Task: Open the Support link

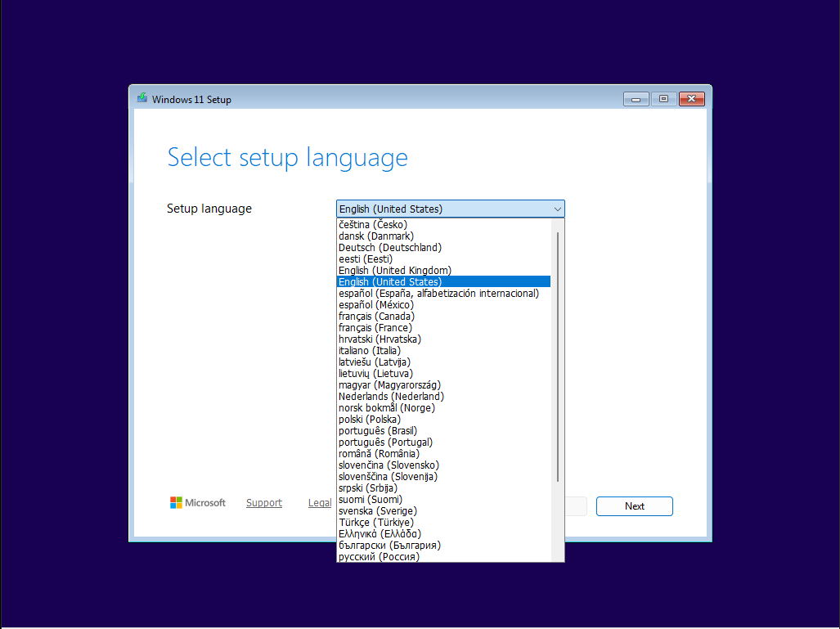Action: (x=264, y=503)
